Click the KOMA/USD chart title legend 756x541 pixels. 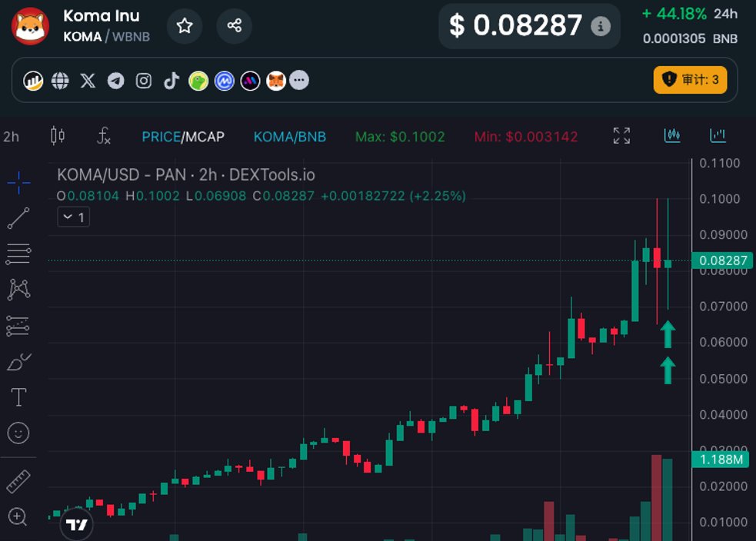pyautogui.click(x=186, y=174)
